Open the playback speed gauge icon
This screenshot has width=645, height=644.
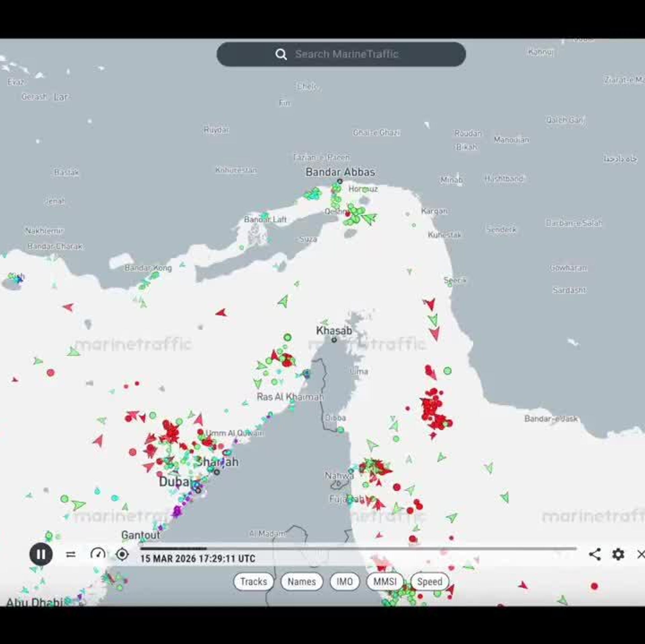tap(98, 554)
